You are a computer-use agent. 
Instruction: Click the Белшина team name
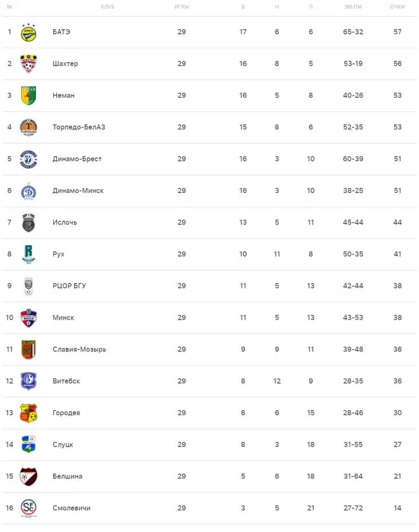(x=67, y=476)
